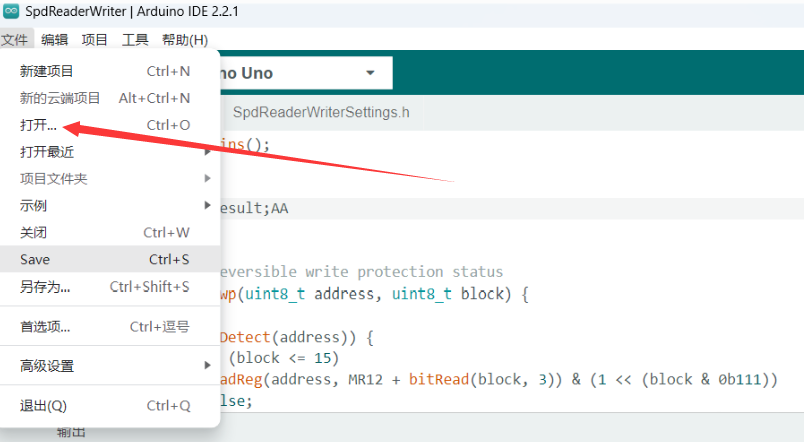The height and width of the screenshot is (442, 804).
Task: Click 'Detect(address)) {' code line
Action: coord(297,337)
